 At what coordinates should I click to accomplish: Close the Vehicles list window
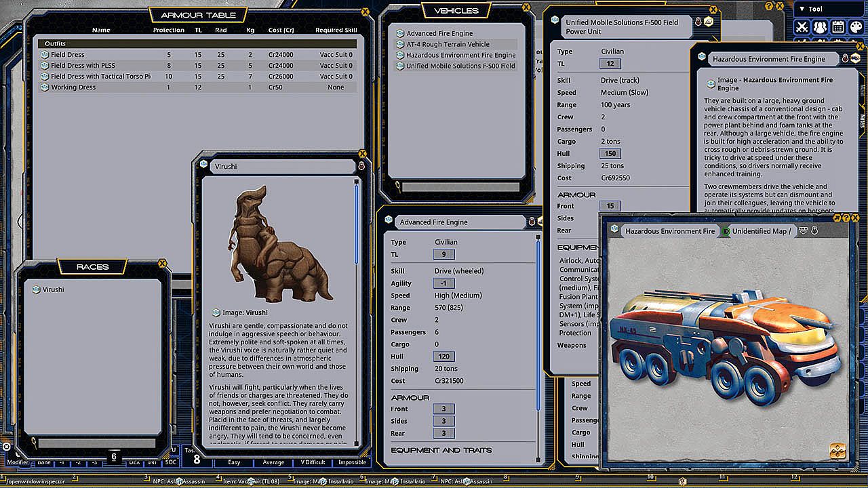coord(527,7)
